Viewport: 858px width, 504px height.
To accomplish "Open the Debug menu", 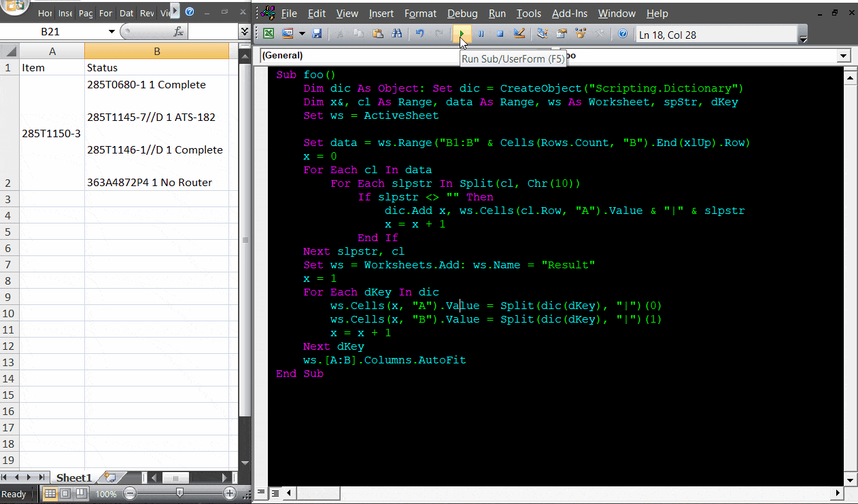I will click(x=463, y=14).
